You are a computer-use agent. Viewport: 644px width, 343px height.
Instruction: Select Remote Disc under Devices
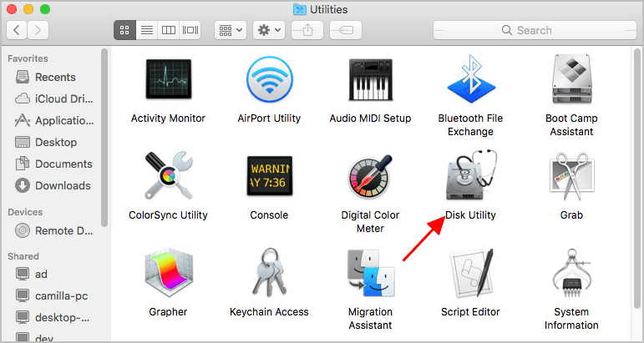53,230
